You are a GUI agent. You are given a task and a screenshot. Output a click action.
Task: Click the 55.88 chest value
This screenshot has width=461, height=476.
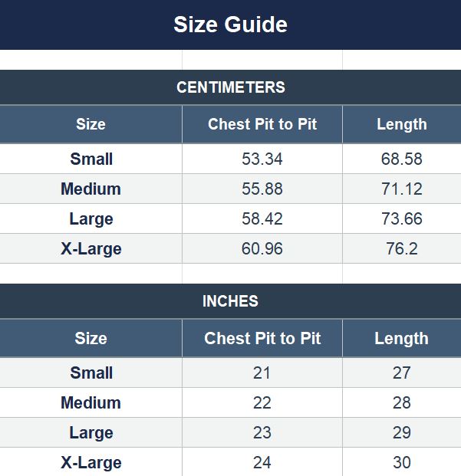coord(262,189)
